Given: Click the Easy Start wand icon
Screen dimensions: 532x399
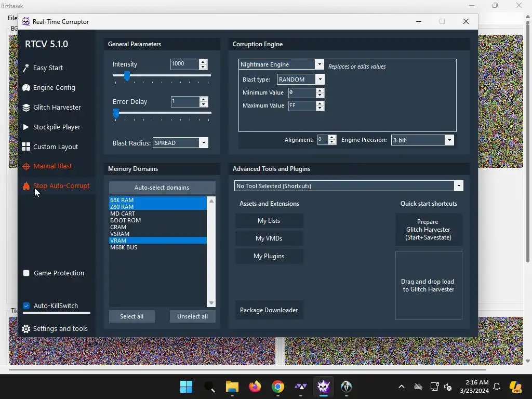Looking at the screenshot, I should [26, 68].
